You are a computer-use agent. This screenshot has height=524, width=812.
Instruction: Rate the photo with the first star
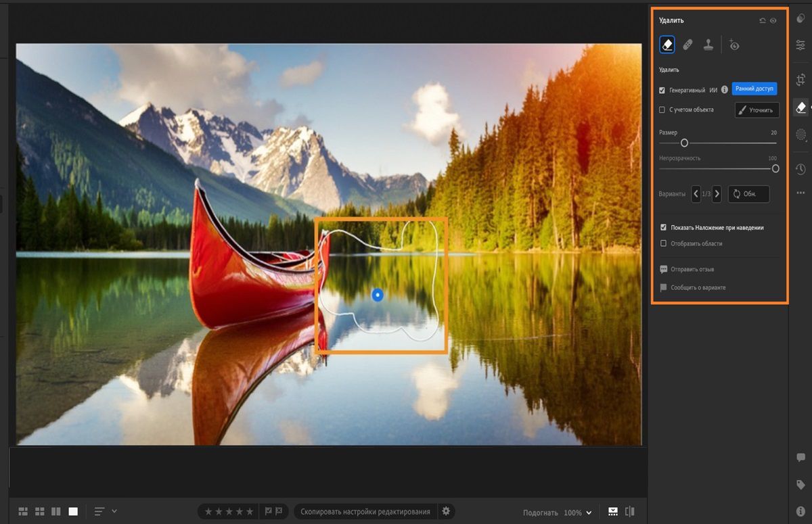coord(208,512)
